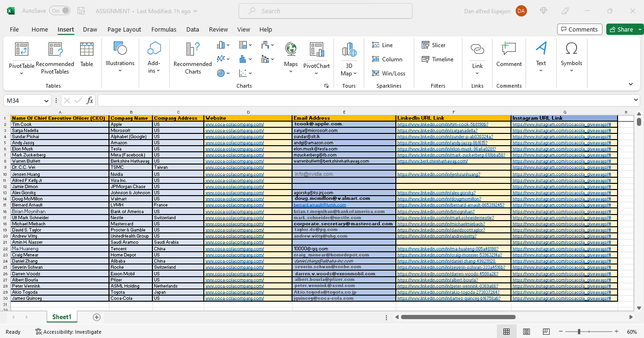Insert a new Comment from ribbon
The height and width of the screenshot is (338, 644).
[509, 55]
